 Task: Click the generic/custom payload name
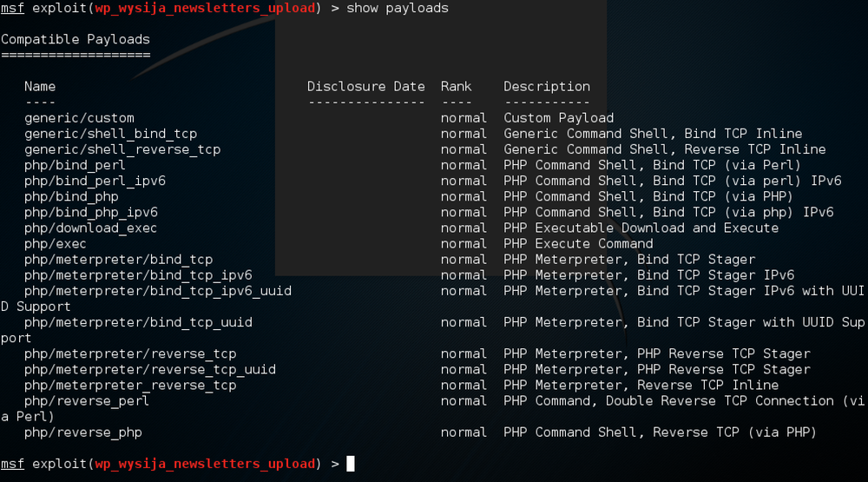pyautogui.click(x=79, y=118)
